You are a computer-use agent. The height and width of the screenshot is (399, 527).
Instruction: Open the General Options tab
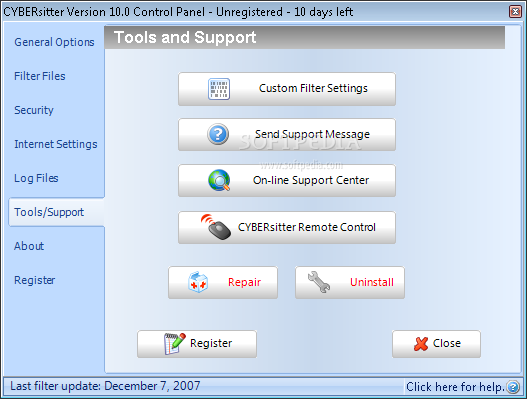[x=54, y=42]
